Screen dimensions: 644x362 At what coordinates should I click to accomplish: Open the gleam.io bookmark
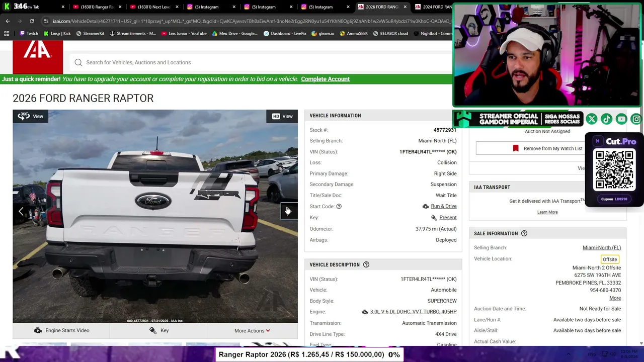(323, 34)
